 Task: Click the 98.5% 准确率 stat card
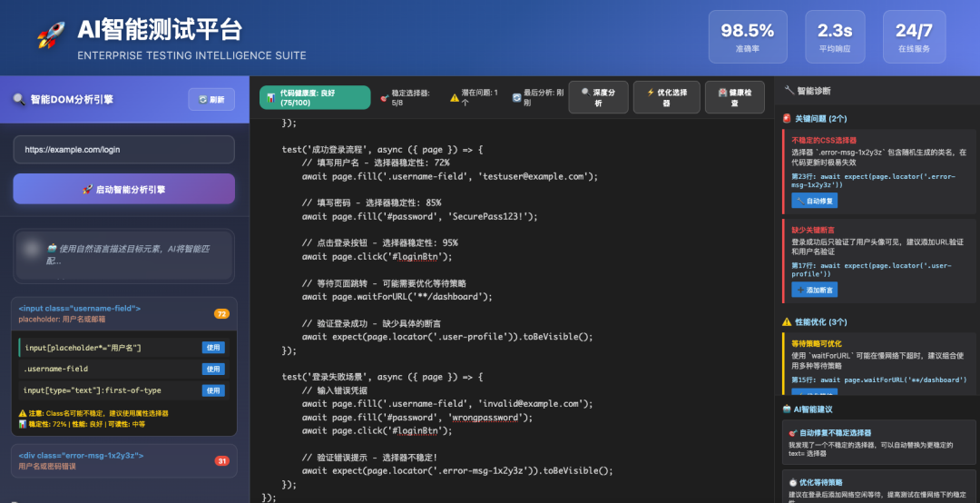[x=748, y=36]
